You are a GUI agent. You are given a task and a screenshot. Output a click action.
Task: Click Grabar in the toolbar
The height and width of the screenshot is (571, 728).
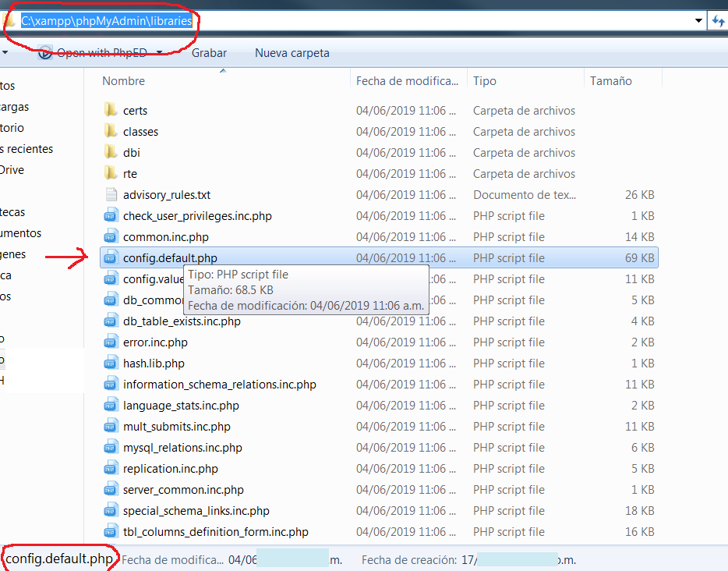(x=210, y=53)
